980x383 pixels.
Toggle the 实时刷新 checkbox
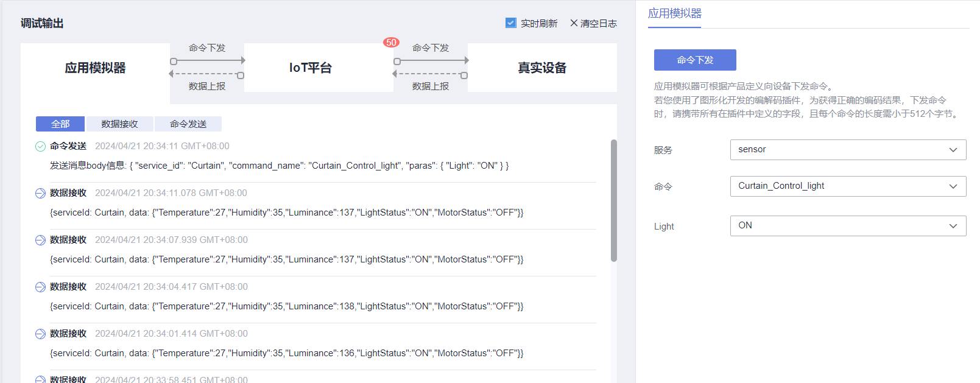pos(511,23)
